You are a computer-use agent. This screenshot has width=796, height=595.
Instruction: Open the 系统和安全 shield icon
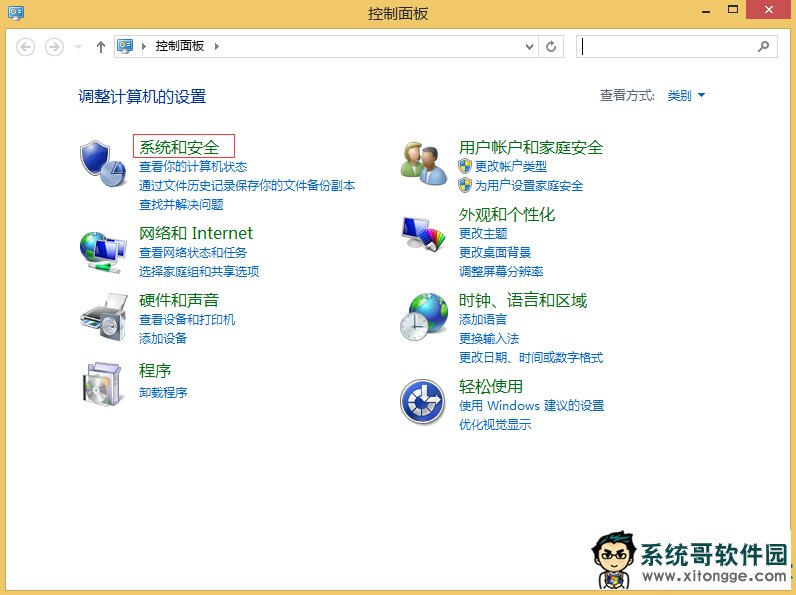[103, 163]
